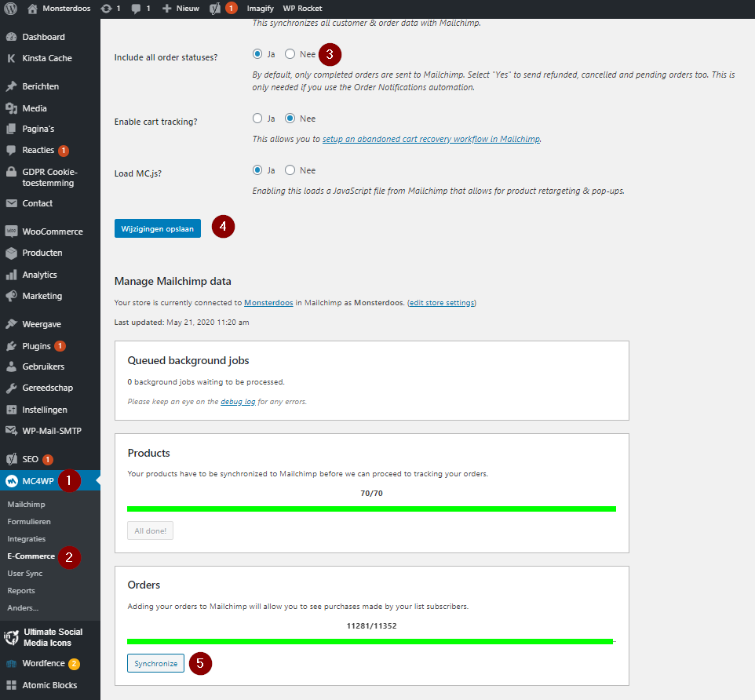The image size is (755, 700).
Task: Click the Orders sync progress bar
Action: pos(370,641)
